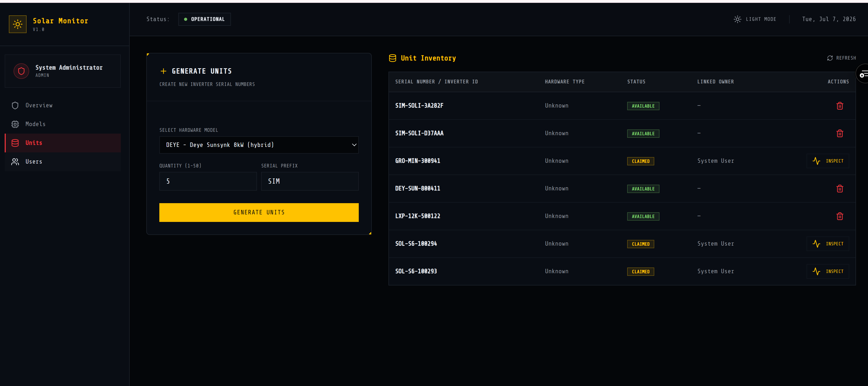
Task: Switch to Light Mode
Action: (755, 19)
